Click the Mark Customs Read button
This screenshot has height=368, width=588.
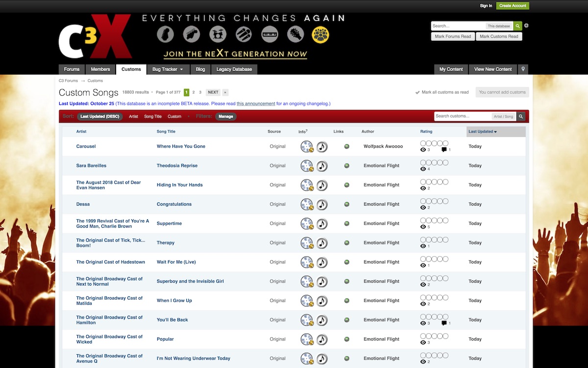[499, 36]
